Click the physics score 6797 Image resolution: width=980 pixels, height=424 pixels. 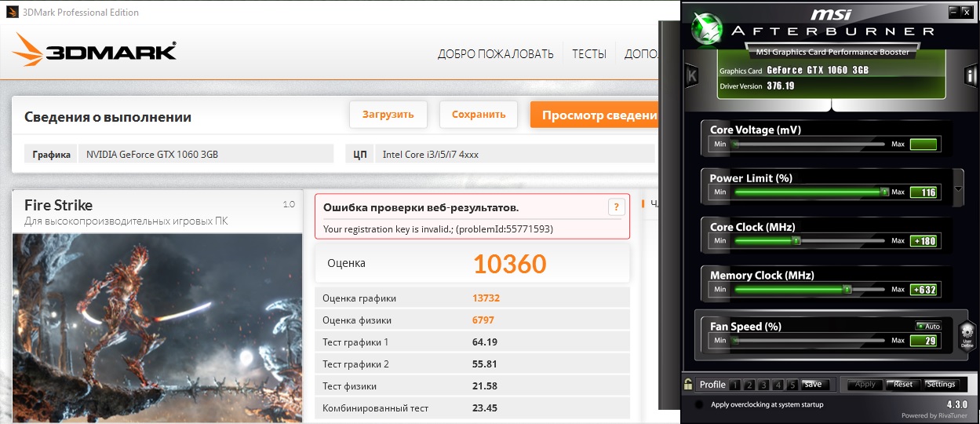(x=483, y=320)
